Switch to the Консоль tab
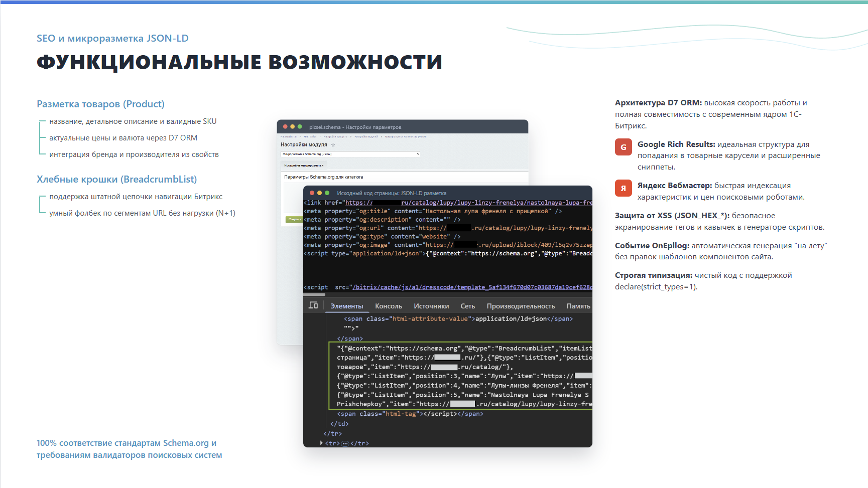 (389, 306)
